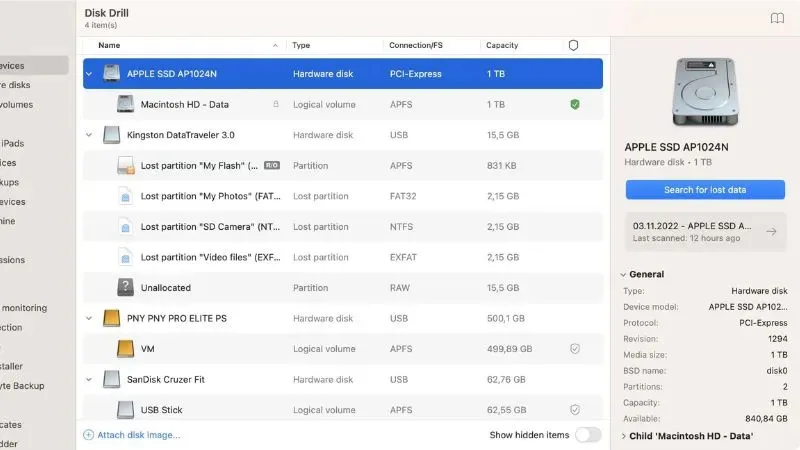
Task: Sort by Name column header
Action: (x=109, y=45)
